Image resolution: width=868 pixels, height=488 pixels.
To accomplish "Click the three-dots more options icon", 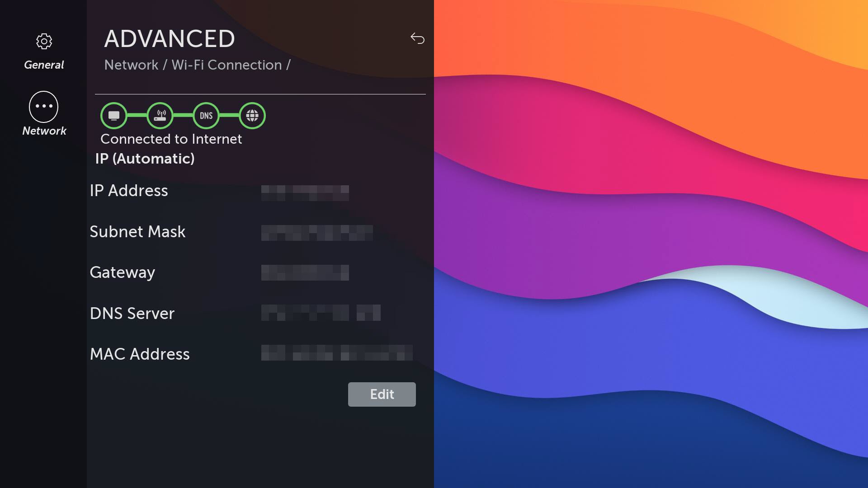I will coord(43,106).
